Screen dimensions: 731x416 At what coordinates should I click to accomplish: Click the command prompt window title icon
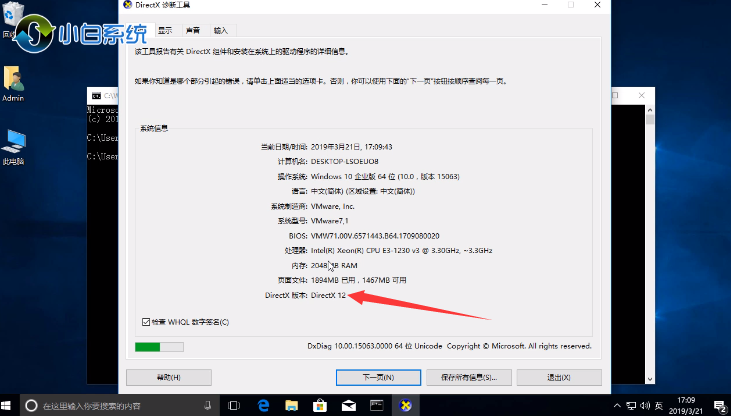pyautogui.click(x=97, y=96)
